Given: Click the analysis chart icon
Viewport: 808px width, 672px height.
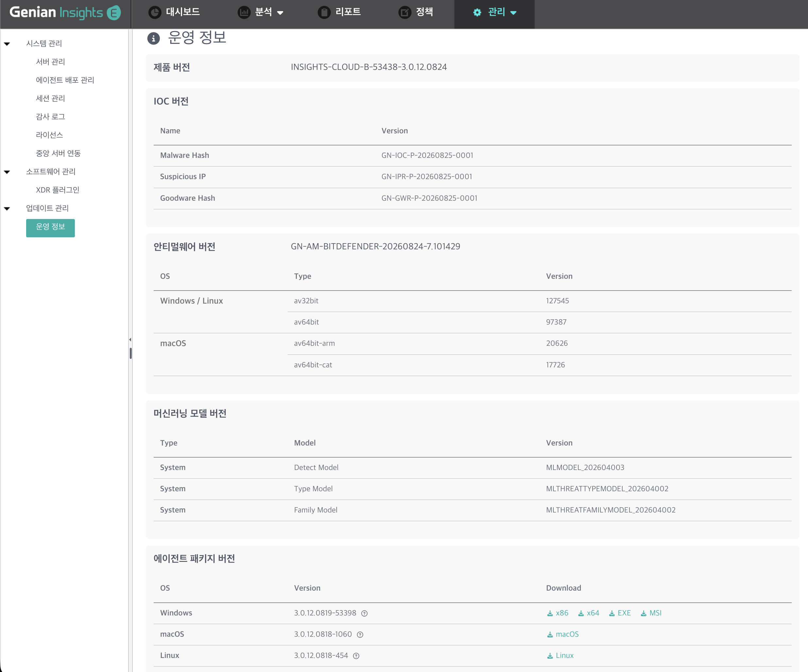Looking at the screenshot, I should (x=244, y=13).
